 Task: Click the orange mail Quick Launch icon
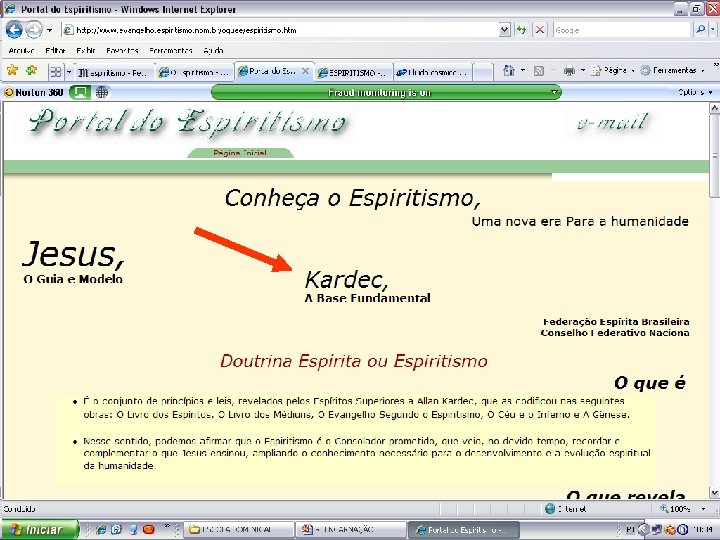(148, 529)
